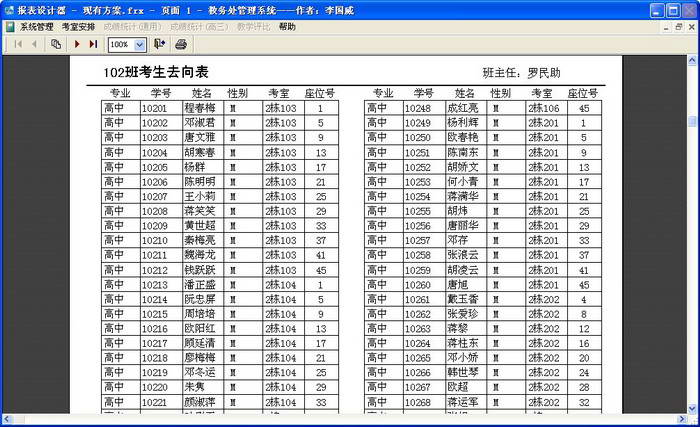
Task: Open the 考室安排 menu
Action: pos(78,27)
